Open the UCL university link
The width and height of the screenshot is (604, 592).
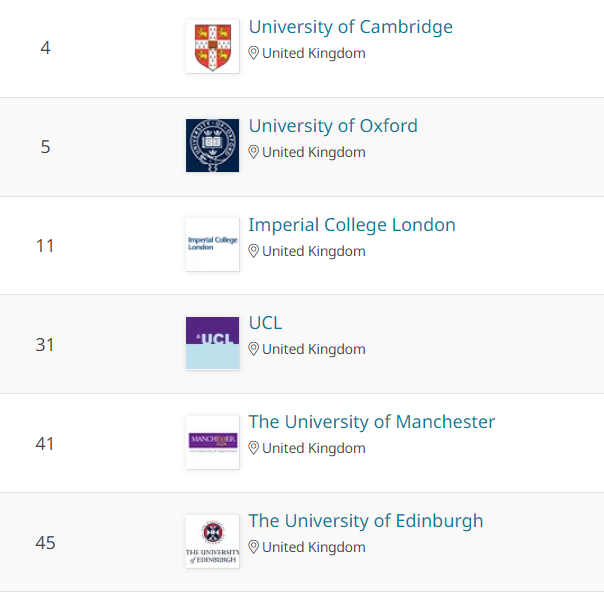(x=265, y=323)
